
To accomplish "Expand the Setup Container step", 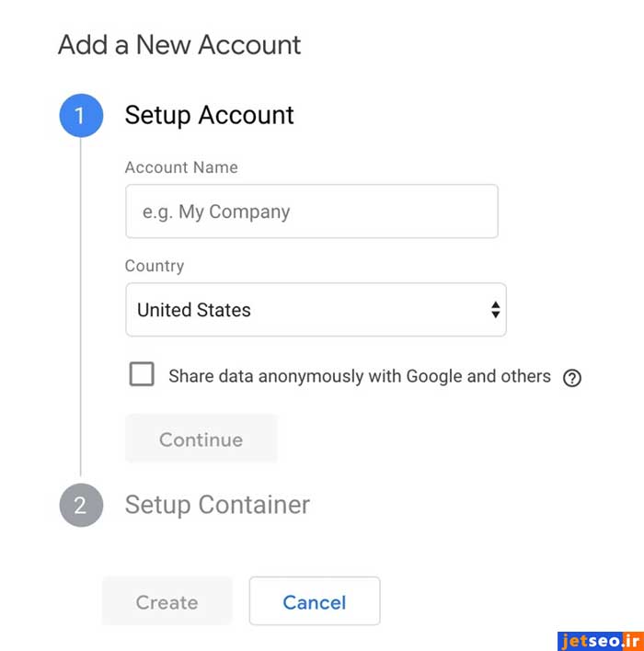I will [x=217, y=505].
